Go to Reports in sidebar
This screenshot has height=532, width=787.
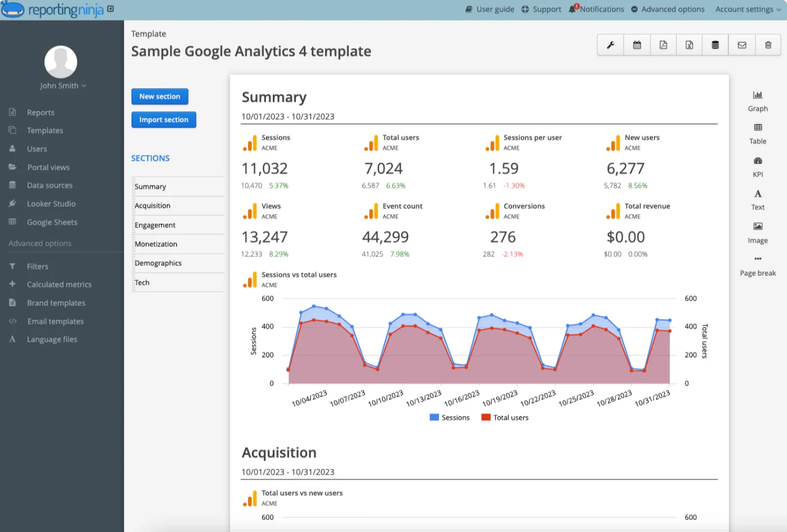(x=40, y=112)
